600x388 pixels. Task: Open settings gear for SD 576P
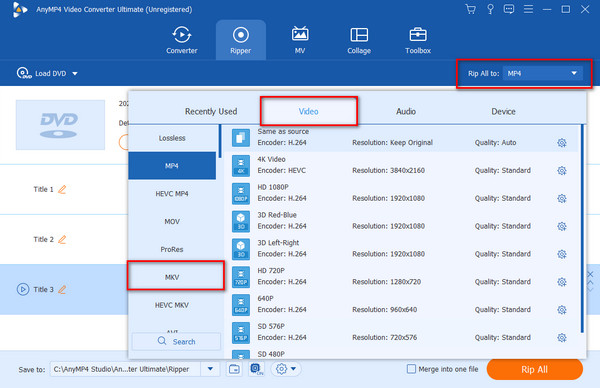561,338
